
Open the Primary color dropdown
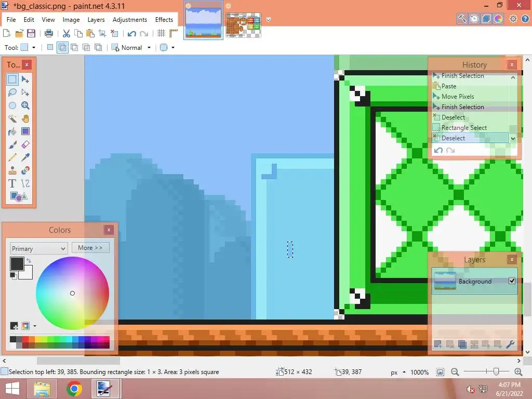(38, 248)
